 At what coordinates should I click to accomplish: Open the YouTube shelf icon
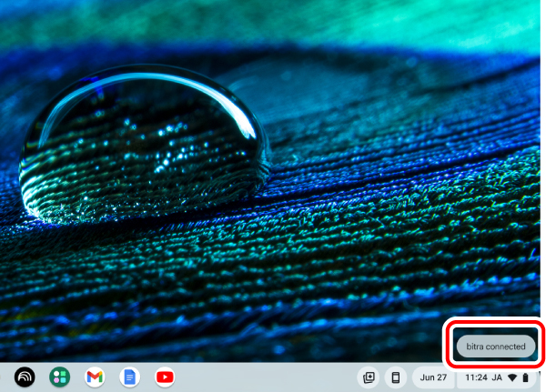tap(165, 377)
